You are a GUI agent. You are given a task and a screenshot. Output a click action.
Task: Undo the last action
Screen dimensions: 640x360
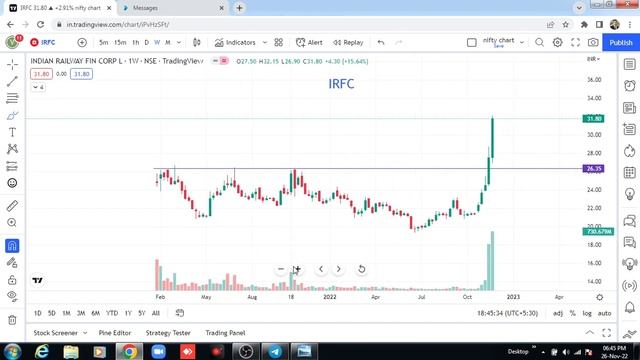point(381,42)
